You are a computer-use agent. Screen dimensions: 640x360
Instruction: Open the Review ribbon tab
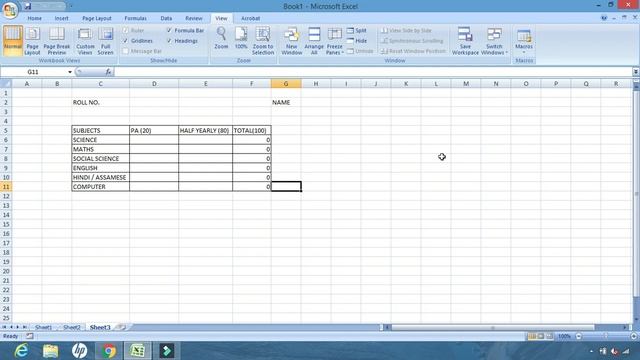click(x=193, y=18)
